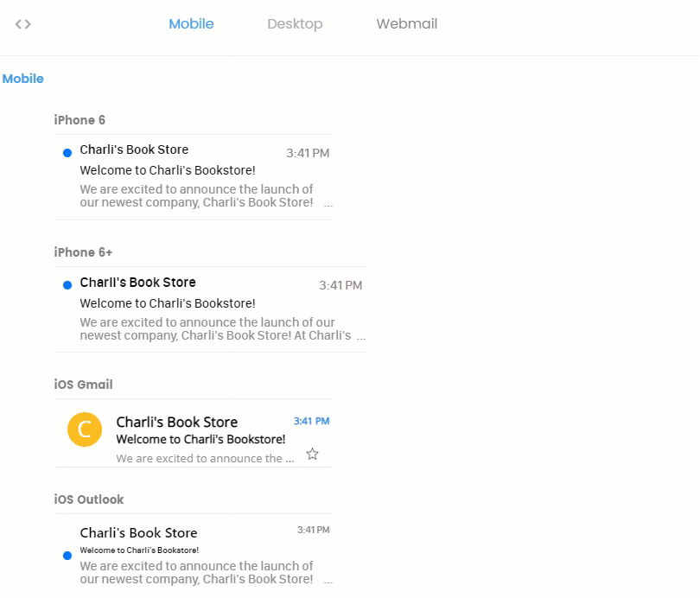The image size is (700, 598).
Task: Select the sender name in the iPhone 6 preview
Action: pyautogui.click(x=134, y=149)
